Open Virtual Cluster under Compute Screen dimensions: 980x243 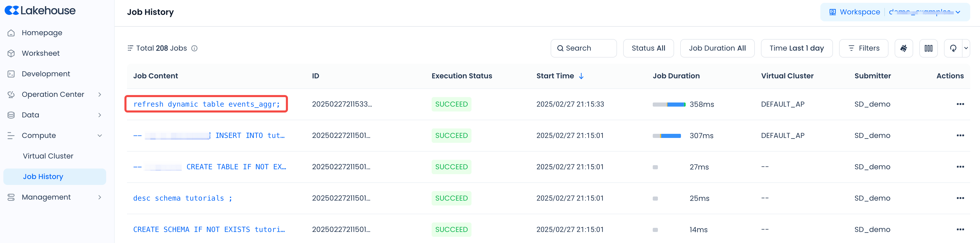pos(48,156)
